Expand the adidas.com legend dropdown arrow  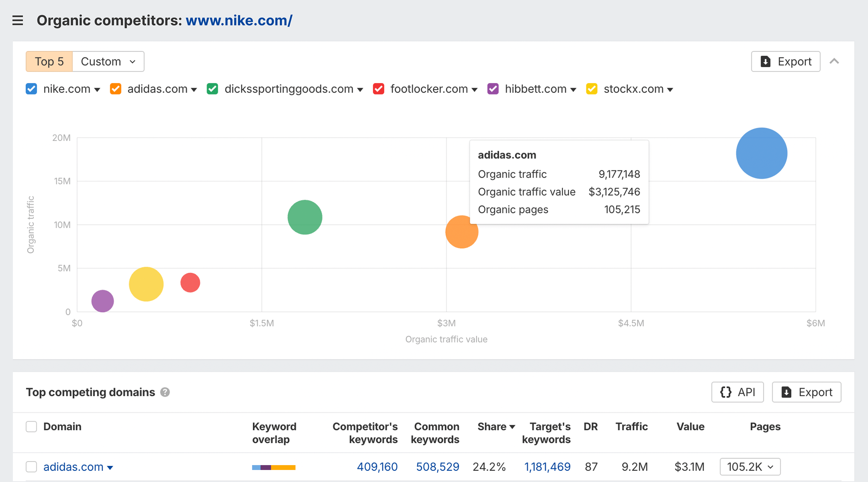click(x=194, y=90)
